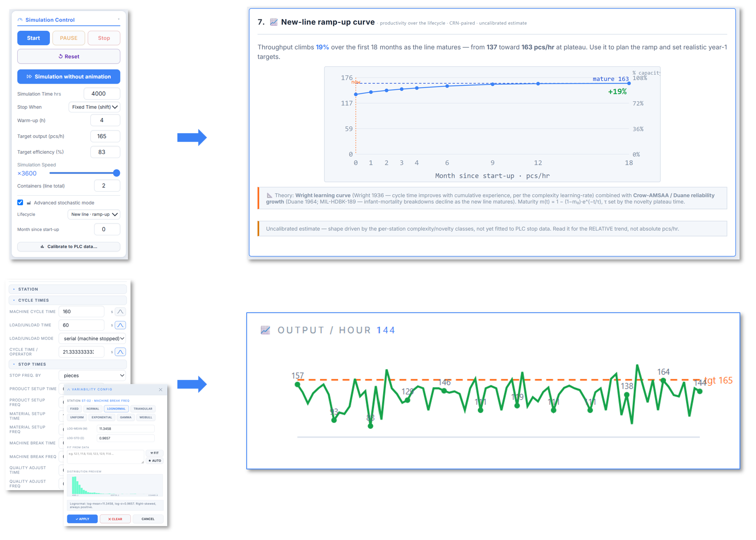Click the 164 data point on Output chart
Screen dimensions: 756x540
[664, 380]
